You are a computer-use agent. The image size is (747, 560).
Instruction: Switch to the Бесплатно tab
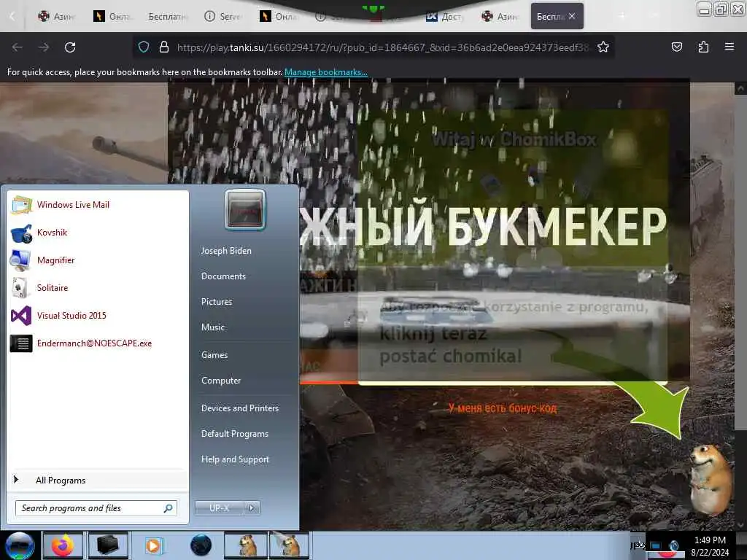coord(168,17)
